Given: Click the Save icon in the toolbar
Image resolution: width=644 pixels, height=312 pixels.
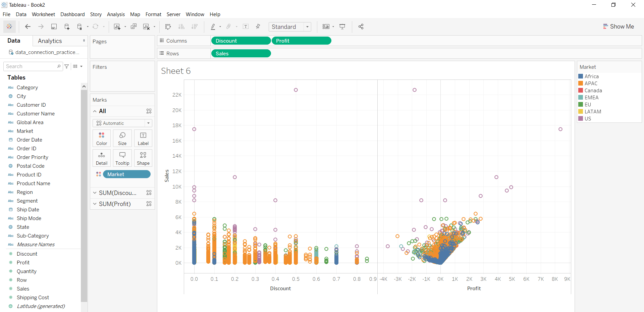Looking at the screenshot, I should click(54, 27).
